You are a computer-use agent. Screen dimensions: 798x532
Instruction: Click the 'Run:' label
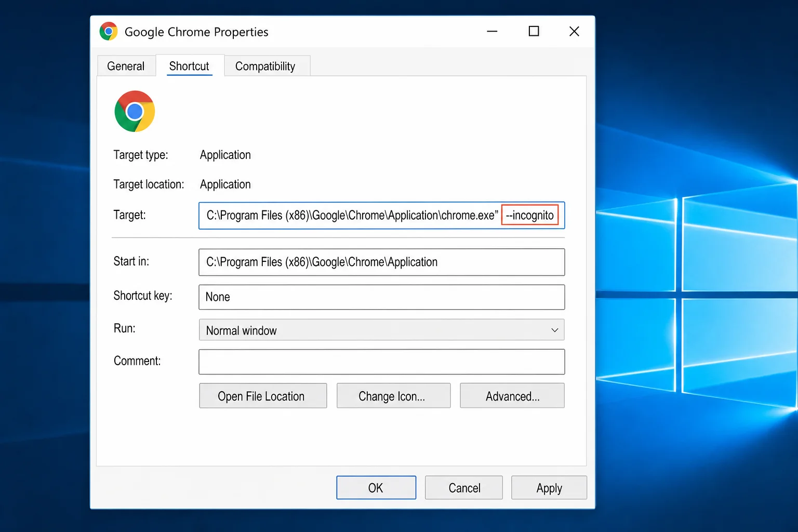pyautogui.click(x=124, y=328)
